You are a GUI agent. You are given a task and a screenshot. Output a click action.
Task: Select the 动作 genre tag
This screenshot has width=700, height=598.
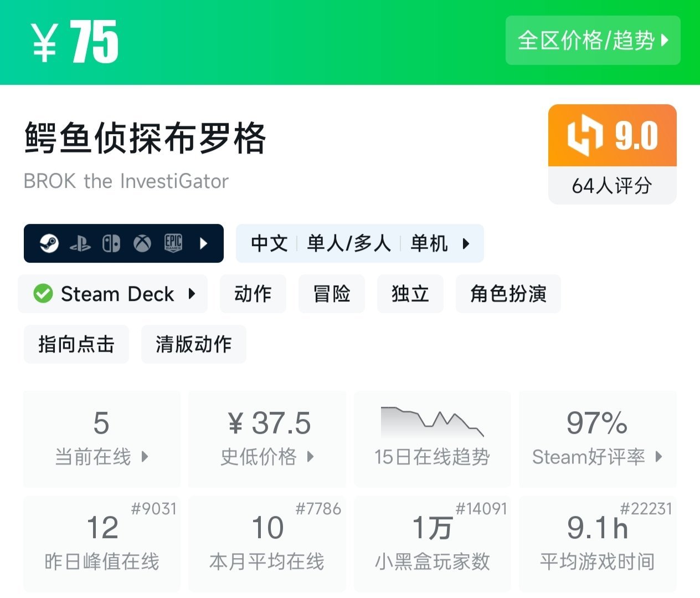[x=253, y=294]
